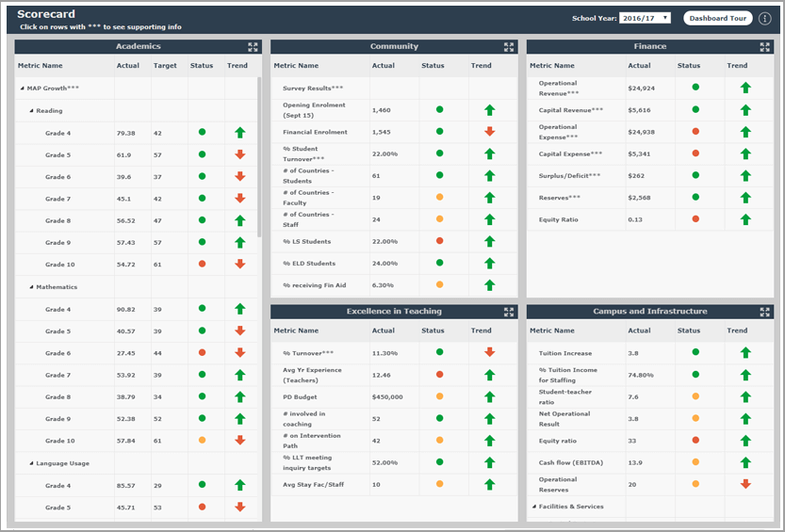Image resolution: width=785 pixels, height=532 pixels.
Task: Click the red status dot for % LS Students
Action: [439, 240]
